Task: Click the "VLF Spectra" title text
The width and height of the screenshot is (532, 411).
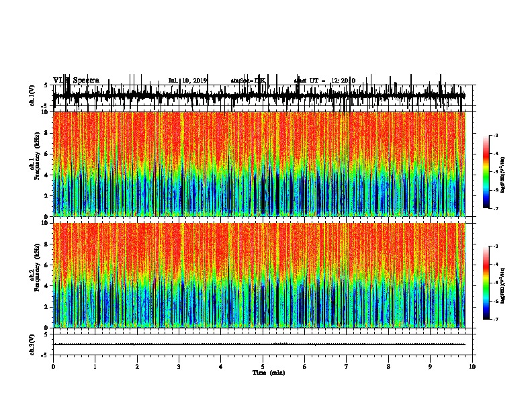Action: coord(76,80)
